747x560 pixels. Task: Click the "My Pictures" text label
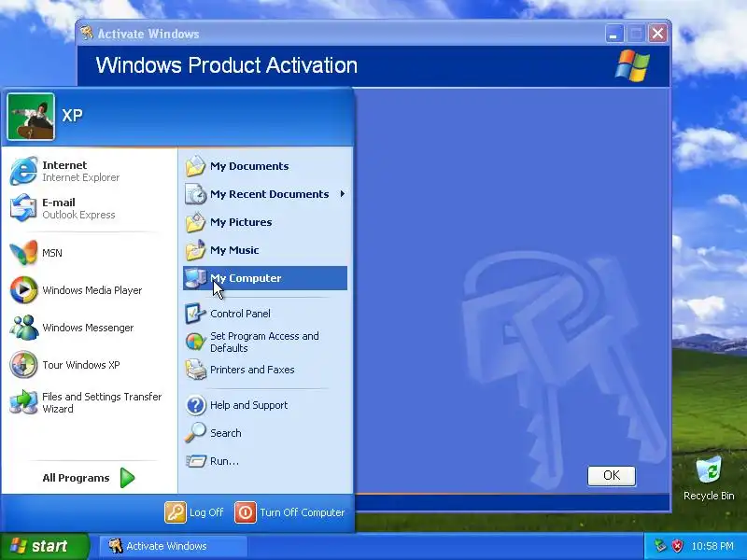241,222
